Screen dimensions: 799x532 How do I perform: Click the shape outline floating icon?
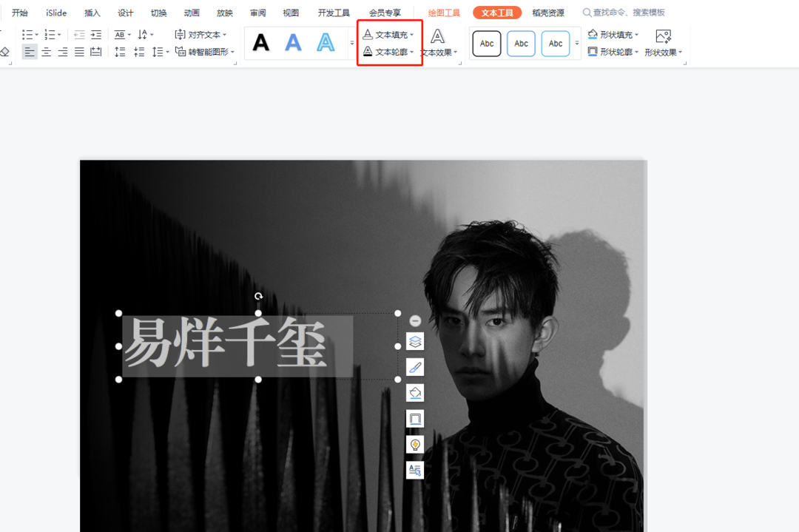415,419
